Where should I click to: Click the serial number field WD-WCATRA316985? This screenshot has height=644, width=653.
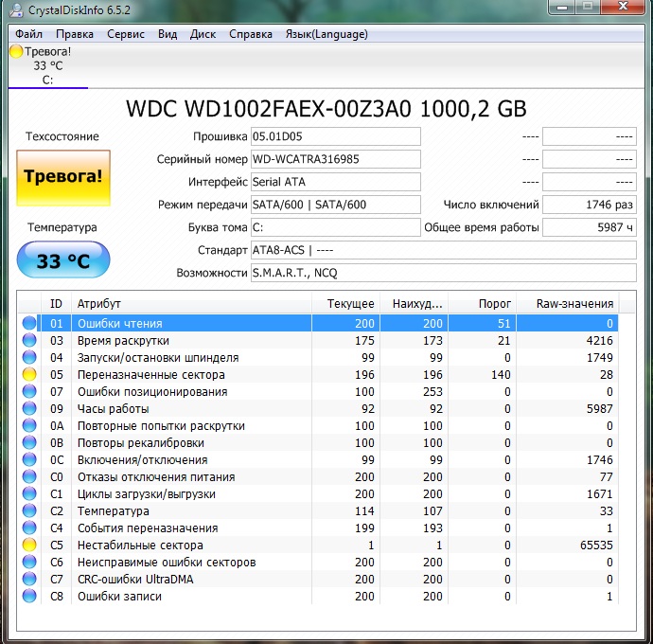click(x=336, y=159)
